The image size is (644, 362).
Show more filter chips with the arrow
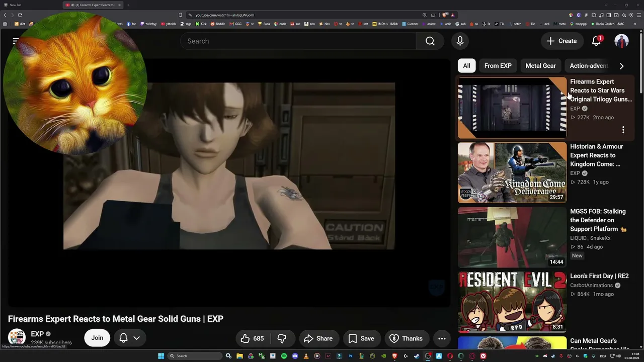621,66
